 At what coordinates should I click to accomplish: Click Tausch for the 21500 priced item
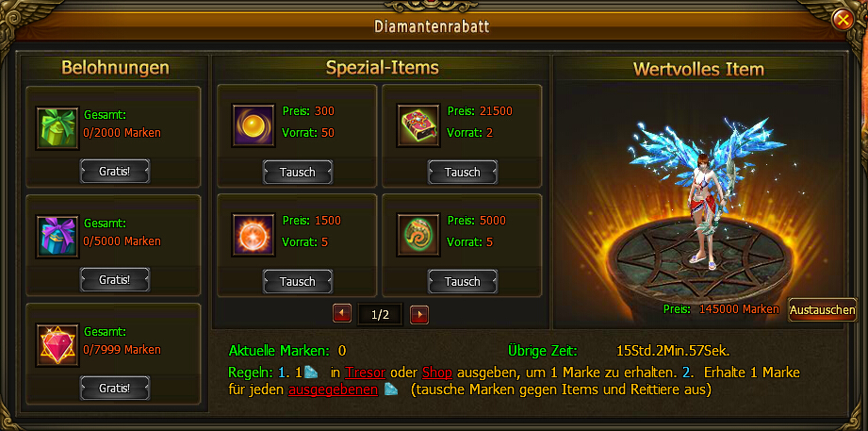(462, 173)
